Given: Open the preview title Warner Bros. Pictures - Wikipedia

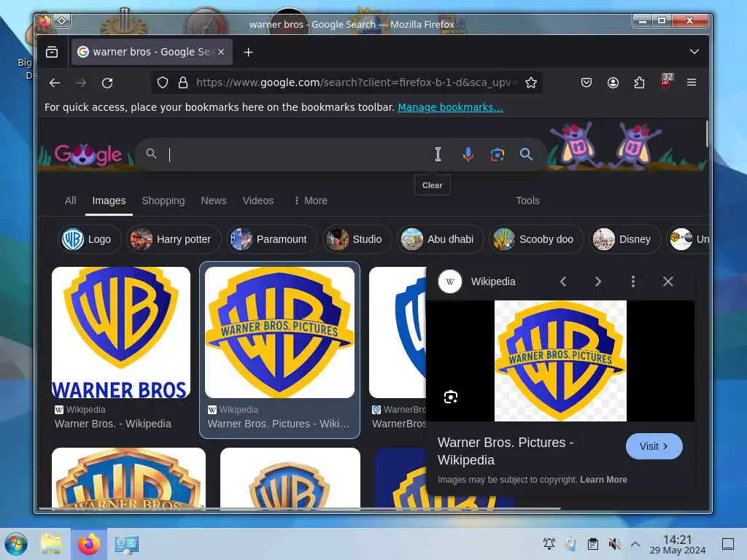Looking at the screenshot, I should (506, 451).
